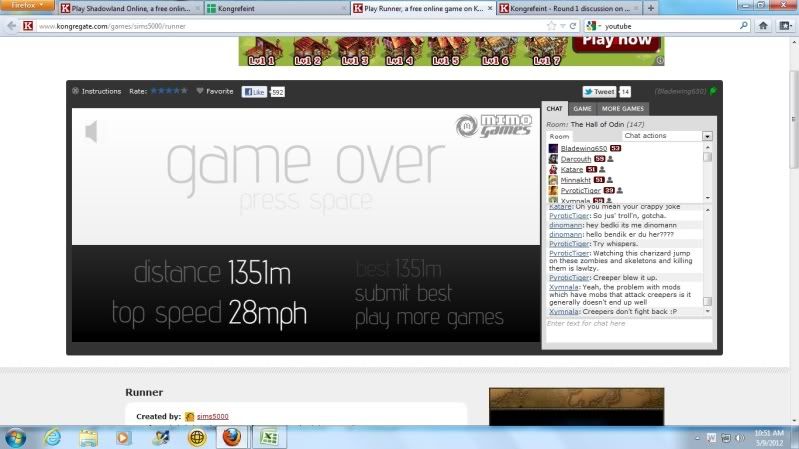
Task: Open the search engine dropdown
Action: [593, 26]
